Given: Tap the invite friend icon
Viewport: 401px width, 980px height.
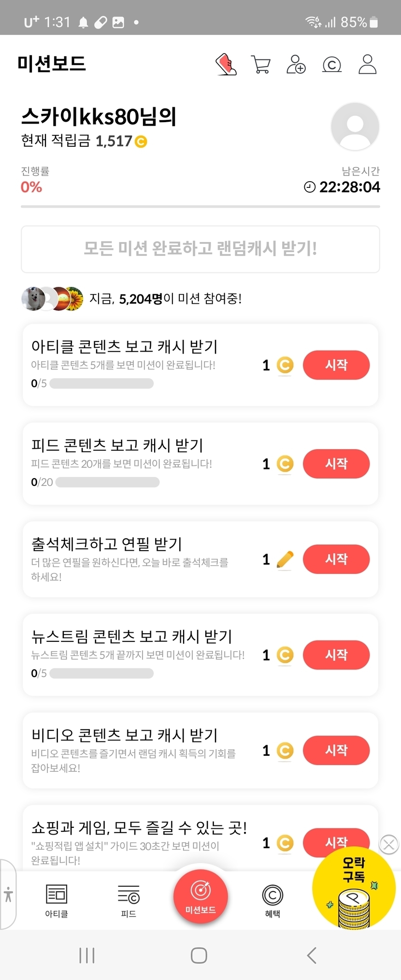Looking at the screenshot, I should [x=296, y=64].
